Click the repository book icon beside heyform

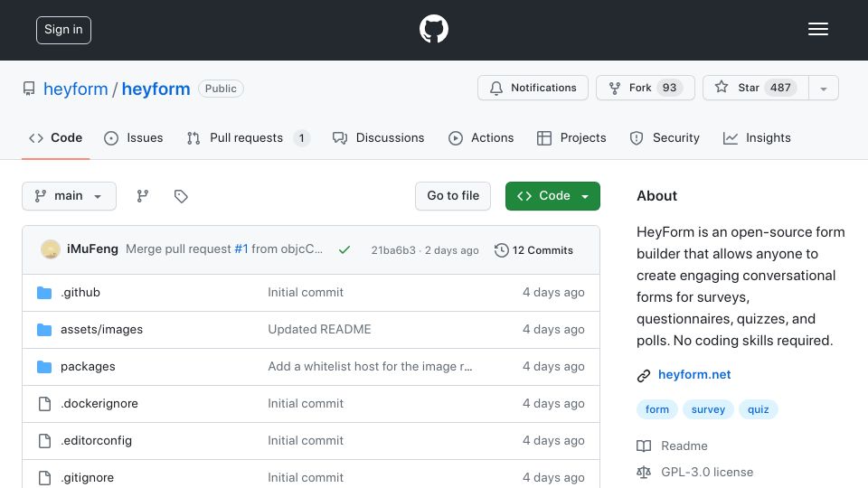click(x=29, y=89)
